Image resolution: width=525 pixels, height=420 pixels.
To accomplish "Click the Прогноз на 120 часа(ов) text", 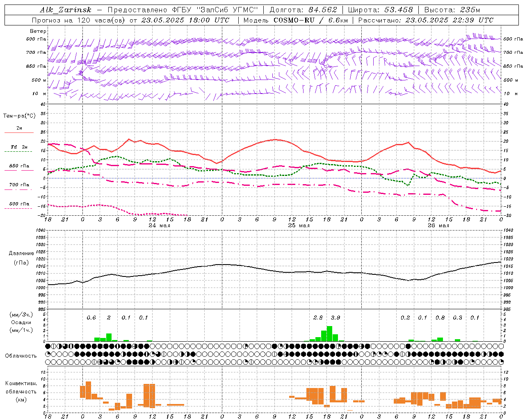I will [x=79, y=20].
